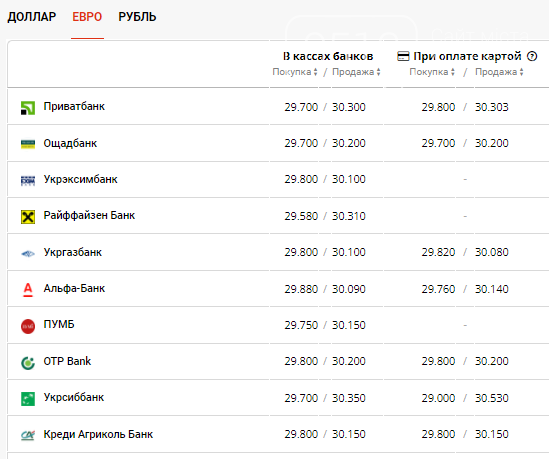This screenshot has height=459, width=549.
Task: Sort by card payment Продажа column
Action: (499, 72)
